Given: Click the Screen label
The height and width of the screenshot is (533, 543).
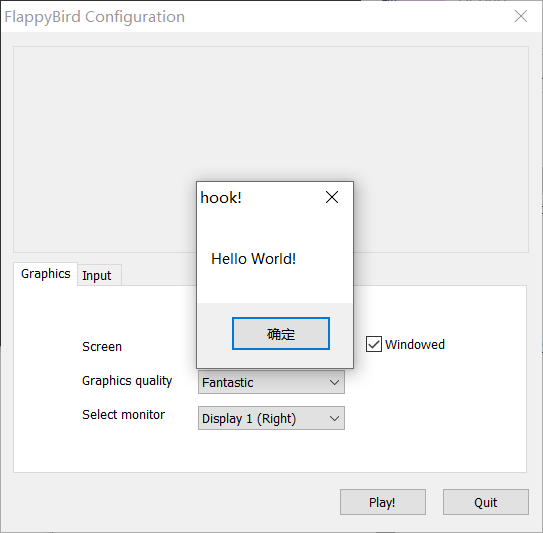Looking at the screenshot, I should (x=102, y=347).
